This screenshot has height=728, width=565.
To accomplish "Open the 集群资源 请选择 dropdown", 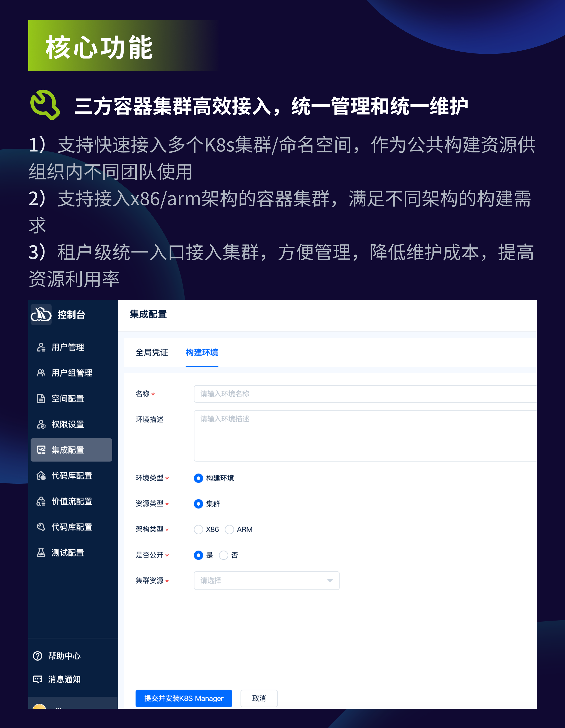I will point(266,580).
